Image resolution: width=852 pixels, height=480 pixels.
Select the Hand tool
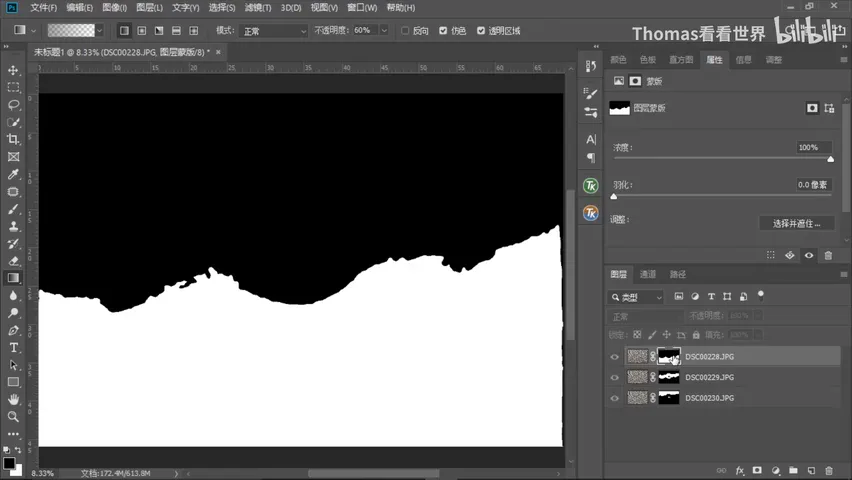14,400
